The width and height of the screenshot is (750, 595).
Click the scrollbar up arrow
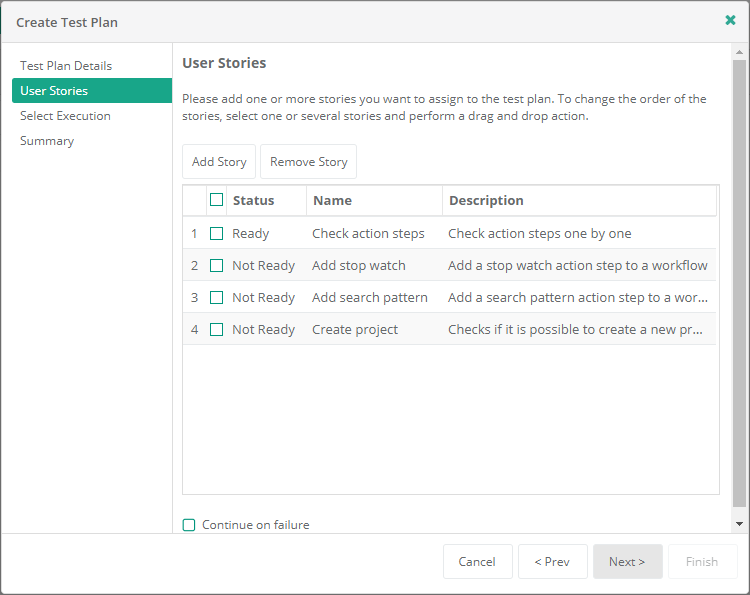(739, 52)
